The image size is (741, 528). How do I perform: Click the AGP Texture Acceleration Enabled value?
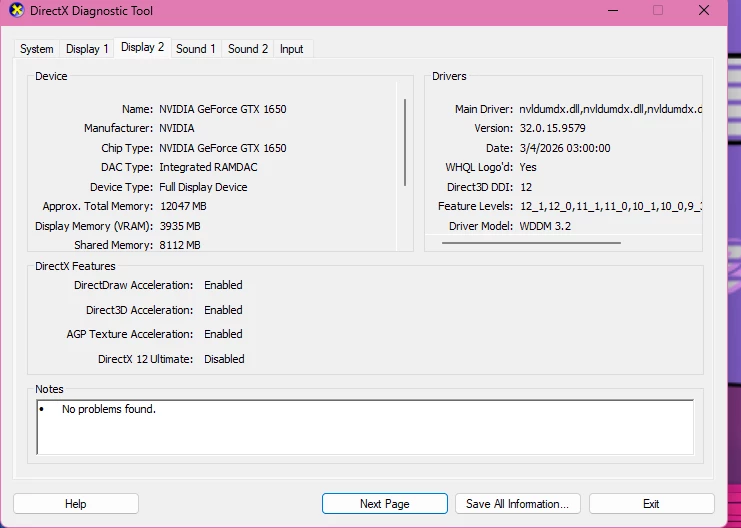pyautogui.click(x=223, y=334)
